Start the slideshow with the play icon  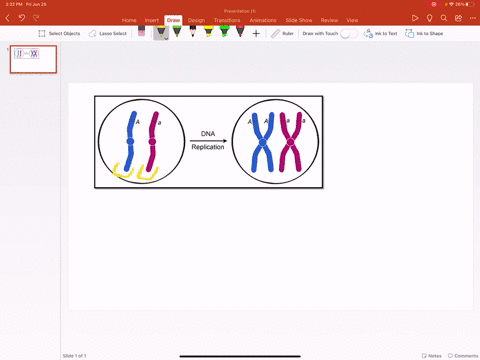415,18
